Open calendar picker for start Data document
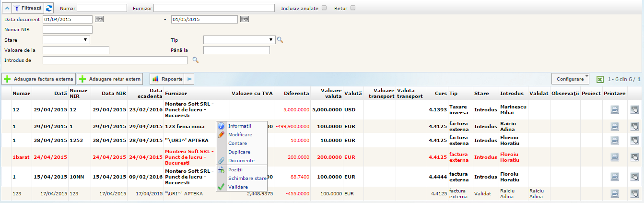644x203 pixels. pos(99,19)
